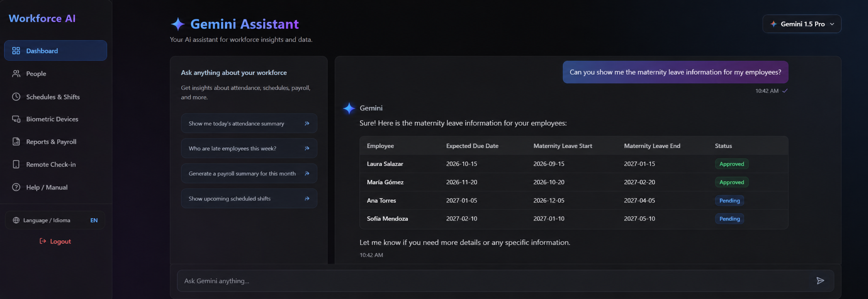
Task: Select employee name Laura Salazar
Action: tap(385, 164)
